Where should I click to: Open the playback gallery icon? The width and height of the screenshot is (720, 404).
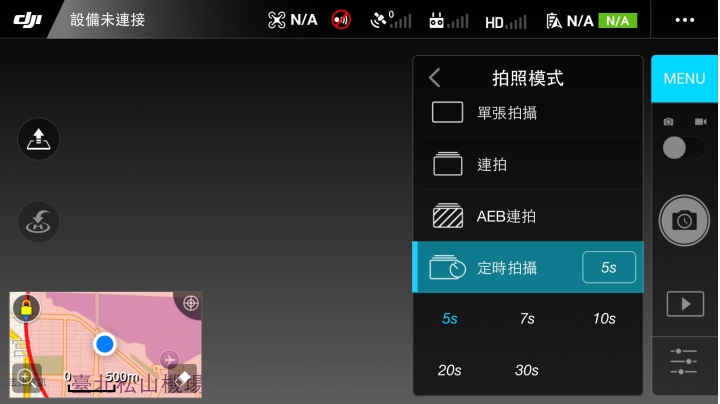(685, 303)
